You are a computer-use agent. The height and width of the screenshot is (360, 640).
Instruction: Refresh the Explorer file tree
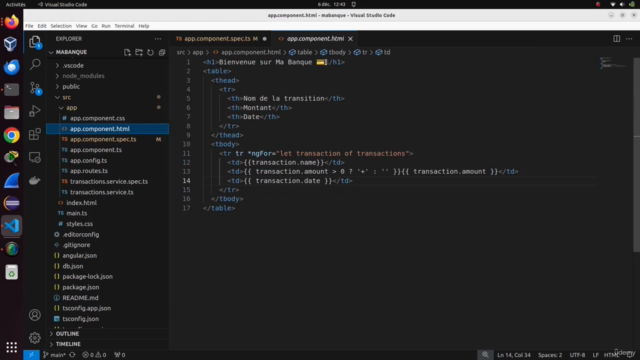[150, 52]
